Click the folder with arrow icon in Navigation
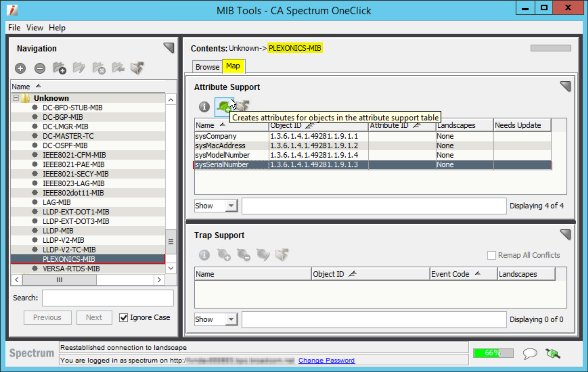 [118, 68]
